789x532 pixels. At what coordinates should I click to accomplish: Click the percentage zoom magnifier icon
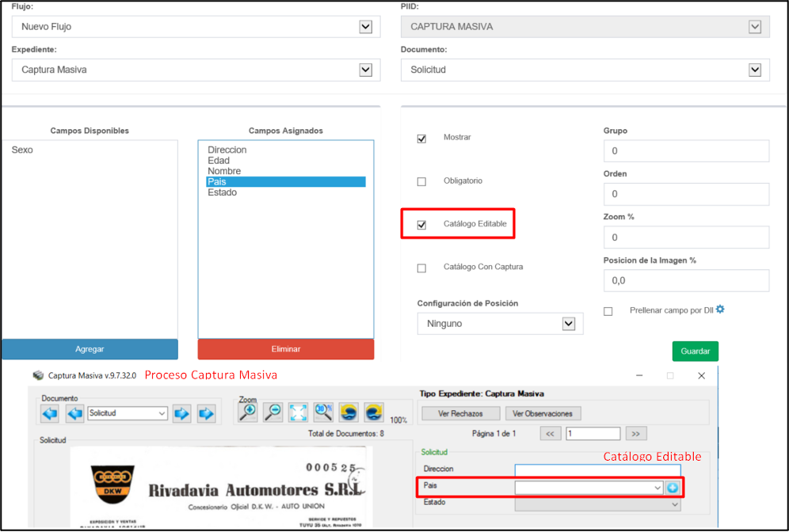point(323,412)
